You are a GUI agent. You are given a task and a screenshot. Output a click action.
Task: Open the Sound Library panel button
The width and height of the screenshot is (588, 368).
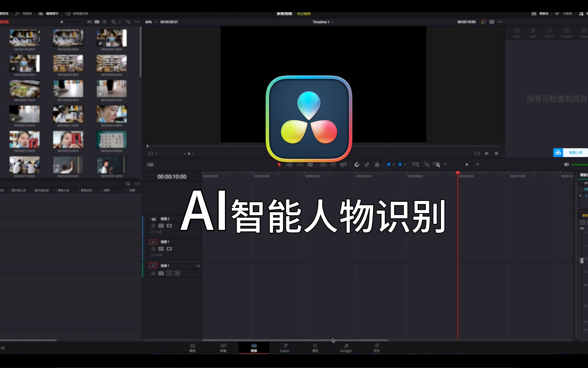pos(77,14)
